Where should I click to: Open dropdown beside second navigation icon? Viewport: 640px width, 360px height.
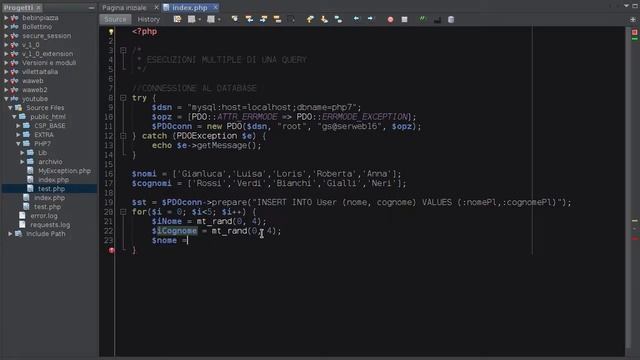219,19
